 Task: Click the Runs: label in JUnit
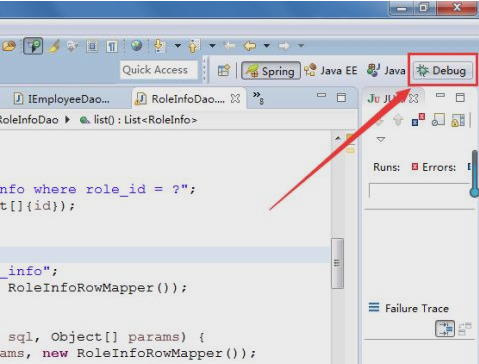386,167
